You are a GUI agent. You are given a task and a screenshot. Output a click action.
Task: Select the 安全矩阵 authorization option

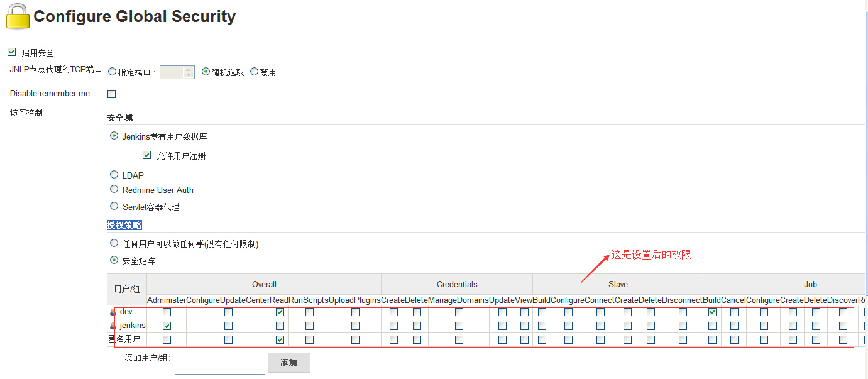click(114, 260)
